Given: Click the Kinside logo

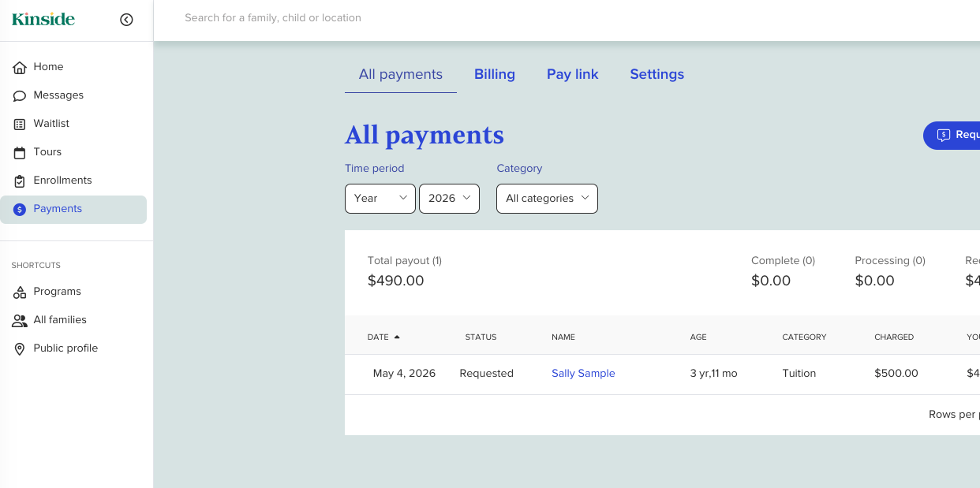Looking at the screenshot, I should [x=43, y=19].
